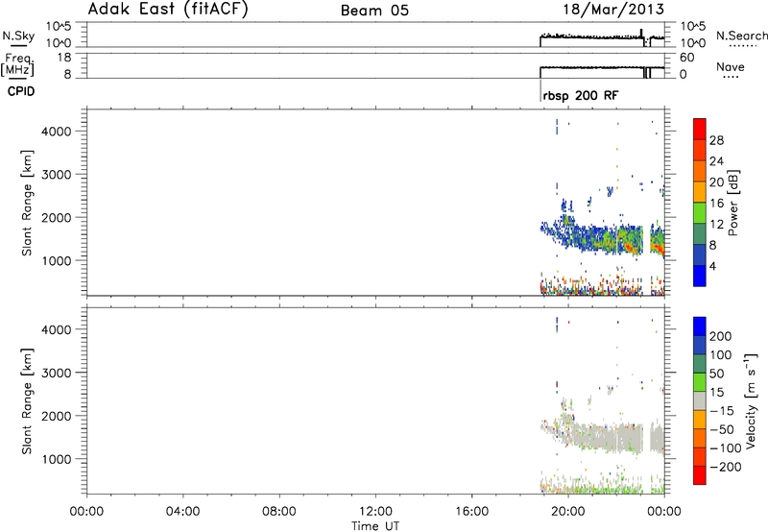Click the 'Power [dB]' colorbar label
This screenshot has height=532, width=768.
[x=733, y=203]
